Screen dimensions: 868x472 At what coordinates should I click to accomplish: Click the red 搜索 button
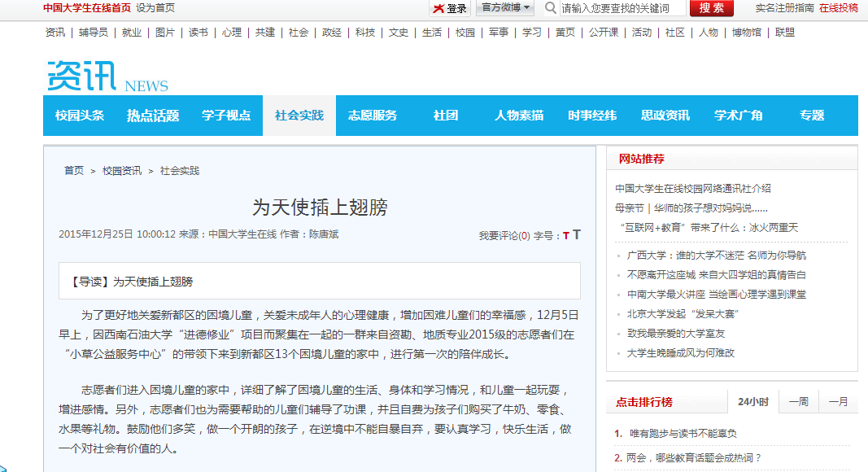coord(711,8)
